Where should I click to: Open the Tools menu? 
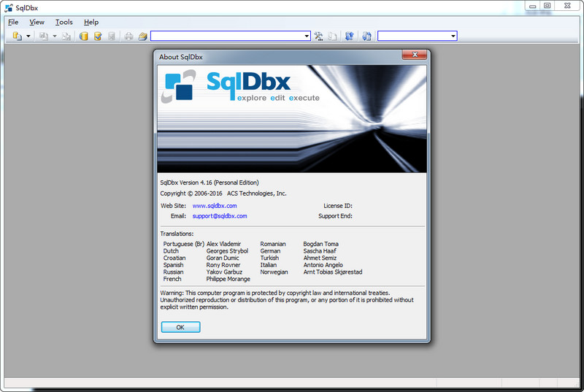click(64, 22)
